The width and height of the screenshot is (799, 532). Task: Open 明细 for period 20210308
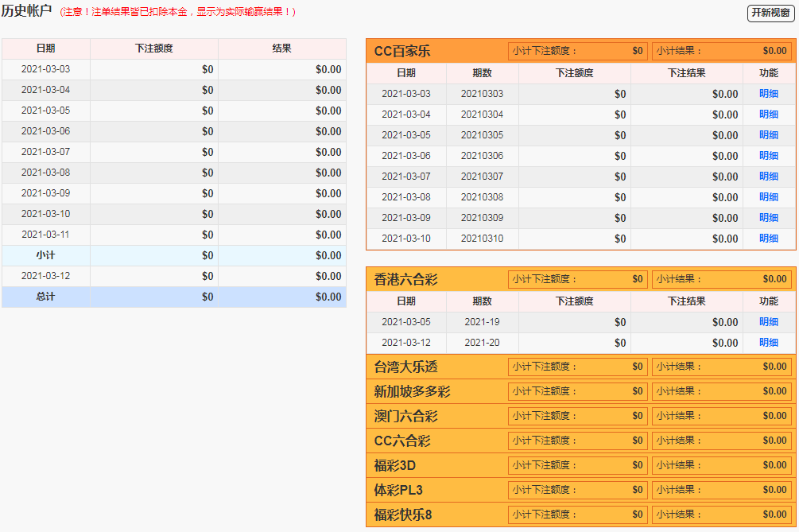pos(768,197)
